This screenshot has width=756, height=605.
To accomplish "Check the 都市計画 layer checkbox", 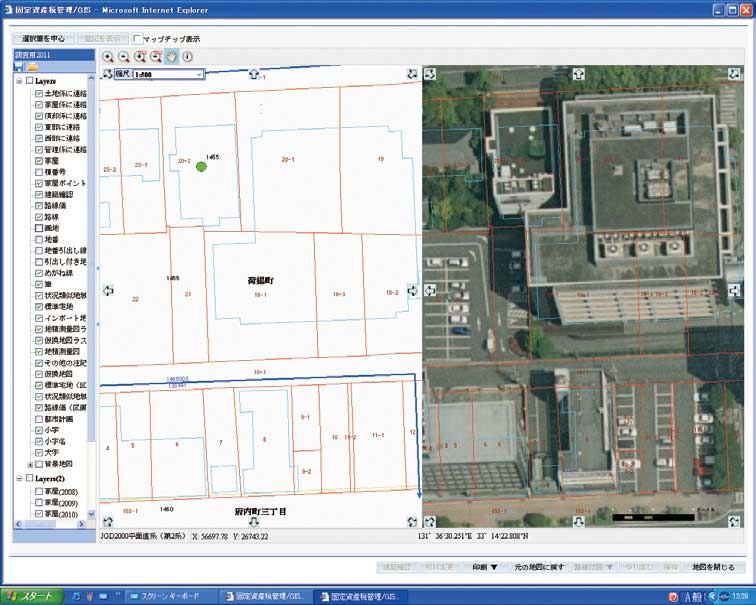I will pos(38,420).
